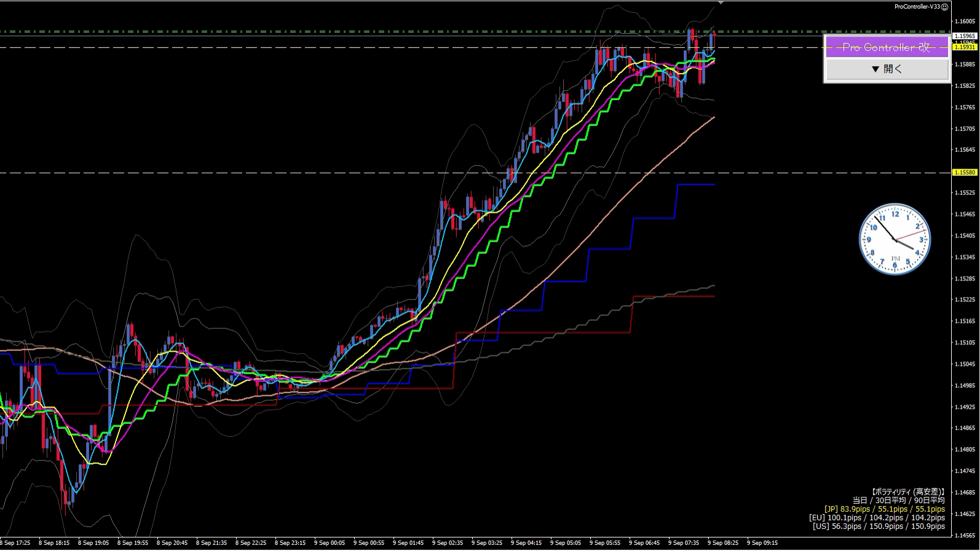
Task: Click the yellow [JP] 83.9pips volatility line
Action: [885, 509]
